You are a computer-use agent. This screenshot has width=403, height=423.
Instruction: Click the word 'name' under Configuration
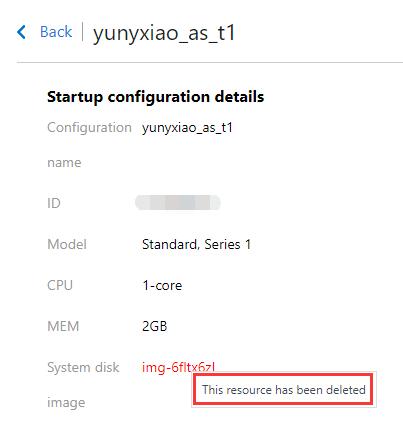[x=64, y=163]
